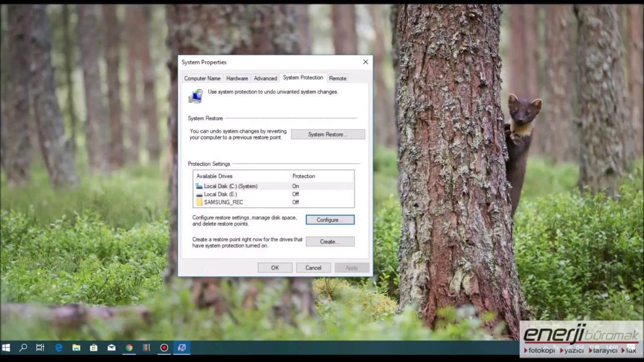Image resolution: width=644 pixels, height=362 pixels.
Task: Click the "Available Drives" column header
Action: (x=214, y=176)
